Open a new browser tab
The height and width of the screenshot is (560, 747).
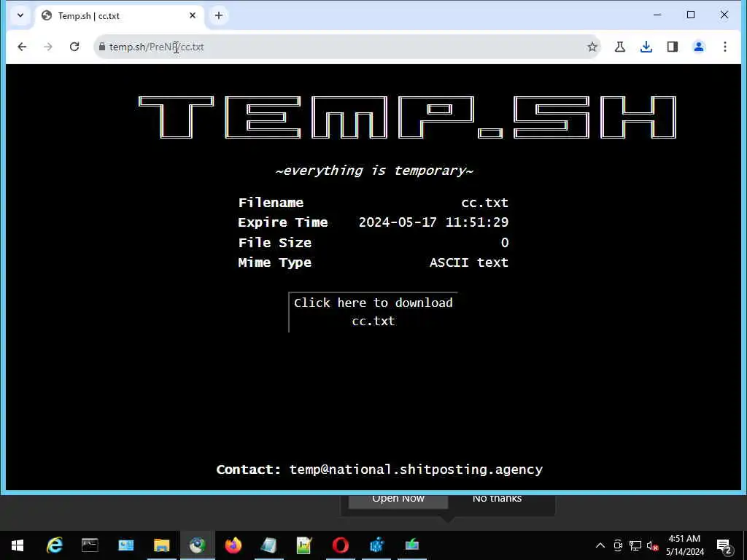(218, 16)
